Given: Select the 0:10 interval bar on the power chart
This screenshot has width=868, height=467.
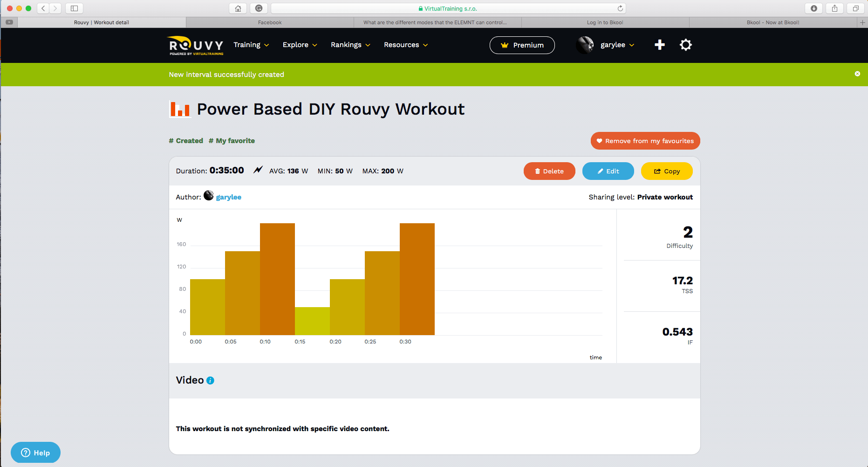Looking at the screenshot, I should 277,277.
